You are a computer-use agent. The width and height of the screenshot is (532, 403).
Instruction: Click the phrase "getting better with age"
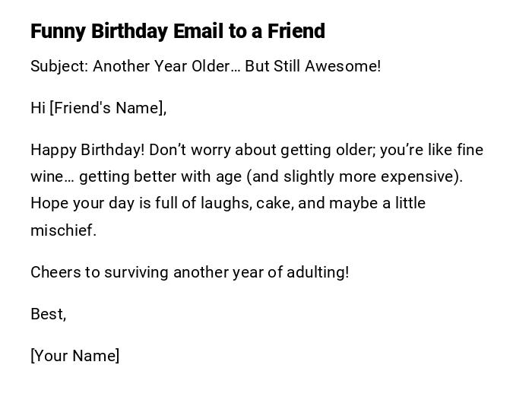pos(160,176)
